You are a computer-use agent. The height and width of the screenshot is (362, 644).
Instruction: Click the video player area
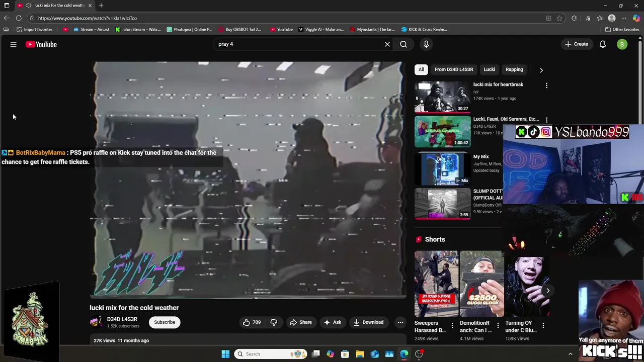point(248,179)
